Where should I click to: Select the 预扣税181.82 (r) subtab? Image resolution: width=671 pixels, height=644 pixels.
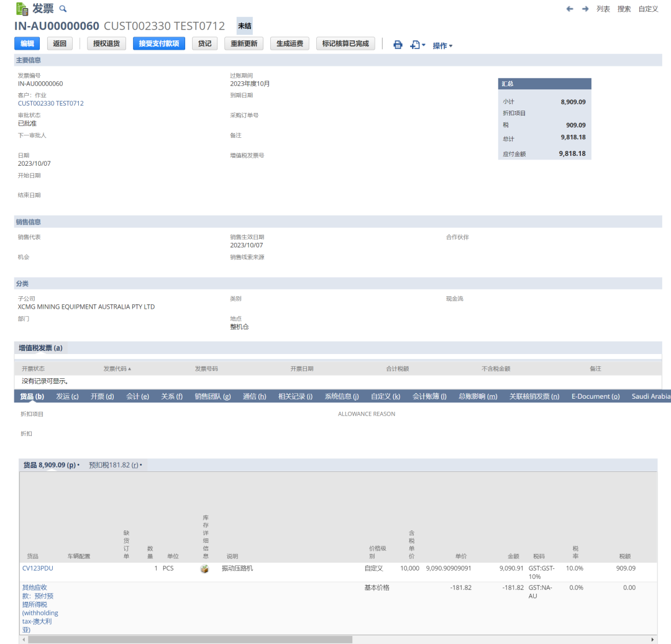pos(115,465)
